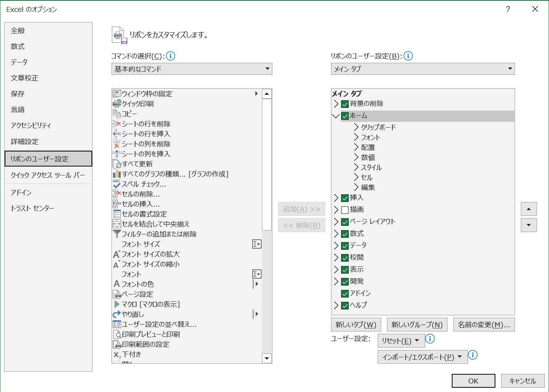Viewport: 549px width, 392px height.
Task: Select the クイック印刷 command icon
Action: [117, 103]
